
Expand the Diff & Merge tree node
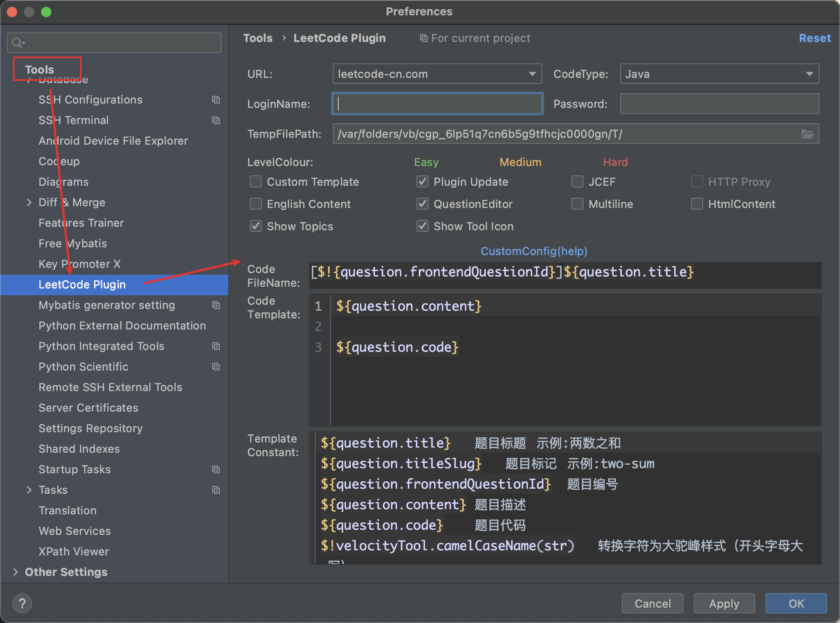click(x=29, y=202)
